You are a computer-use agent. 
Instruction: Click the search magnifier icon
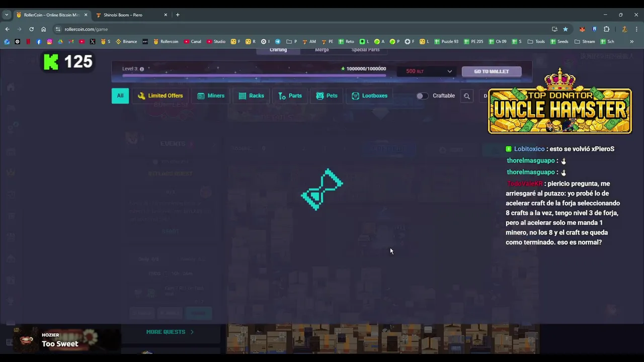pyautogui.click(x=467, y=96)
